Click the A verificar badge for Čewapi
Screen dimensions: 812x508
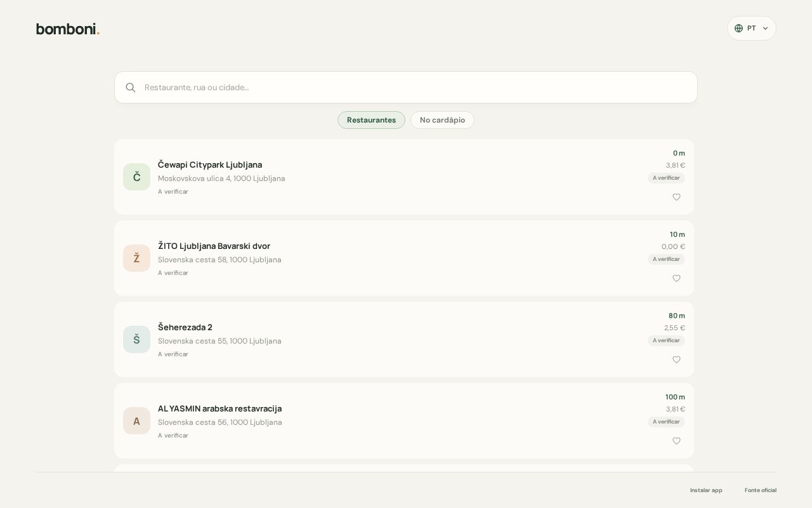click(x=666, y=178)
